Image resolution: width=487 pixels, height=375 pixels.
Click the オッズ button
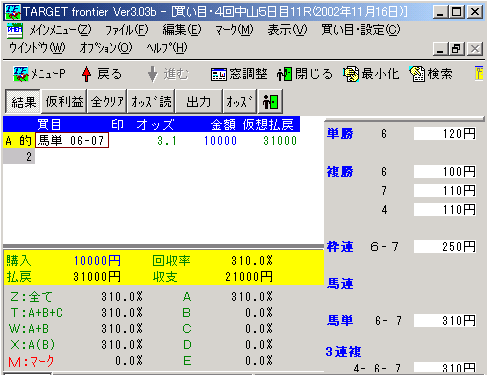pyautogui.click(x=240, y=102)
